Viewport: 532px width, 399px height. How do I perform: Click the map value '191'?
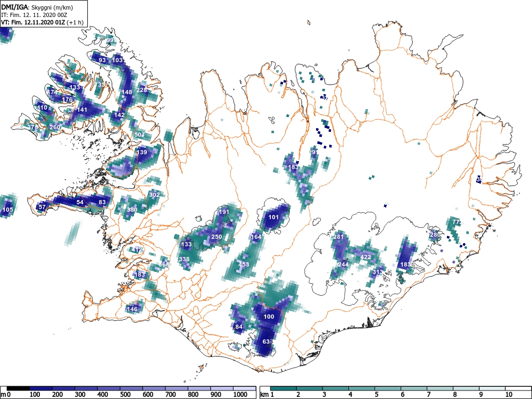point(224,212)
